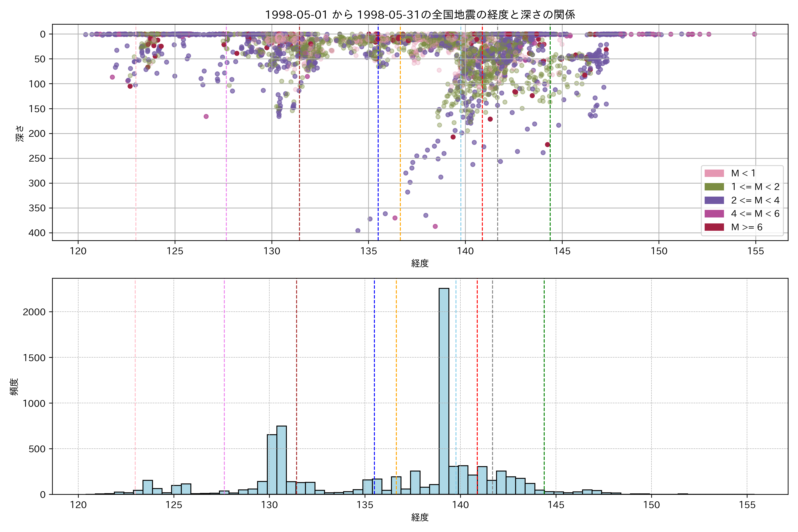Click the magenta 4 <= M < 6 swatch
Image resolution: width=798 pixels, height=532 pixels.
click(x=714, y=213)
